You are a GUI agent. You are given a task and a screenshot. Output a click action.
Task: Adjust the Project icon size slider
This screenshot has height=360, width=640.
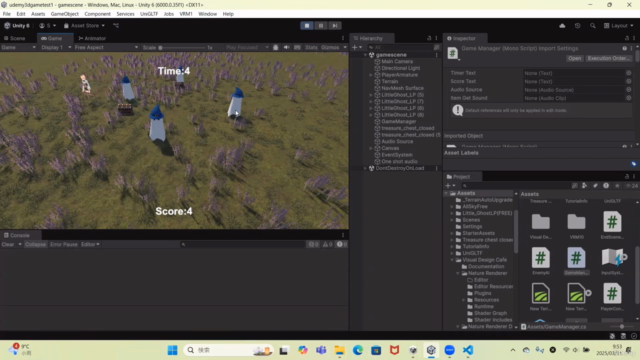click(621, 327)
